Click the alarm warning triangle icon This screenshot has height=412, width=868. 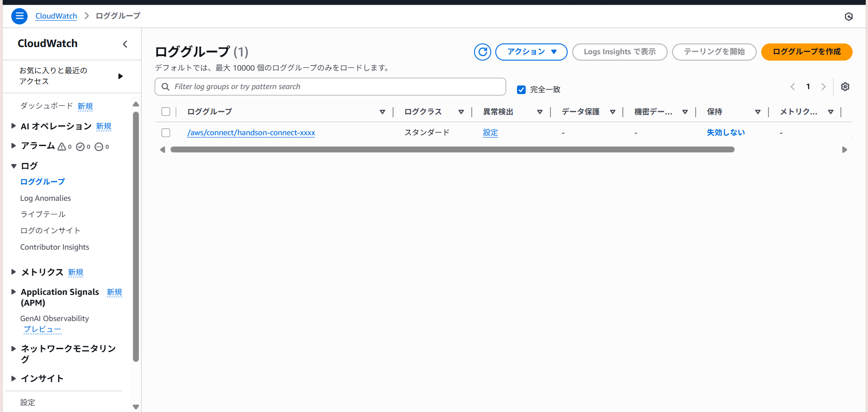(62, 146)
